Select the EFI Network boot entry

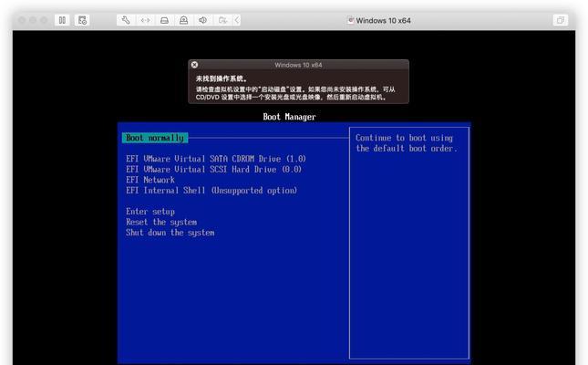(150, 180)
